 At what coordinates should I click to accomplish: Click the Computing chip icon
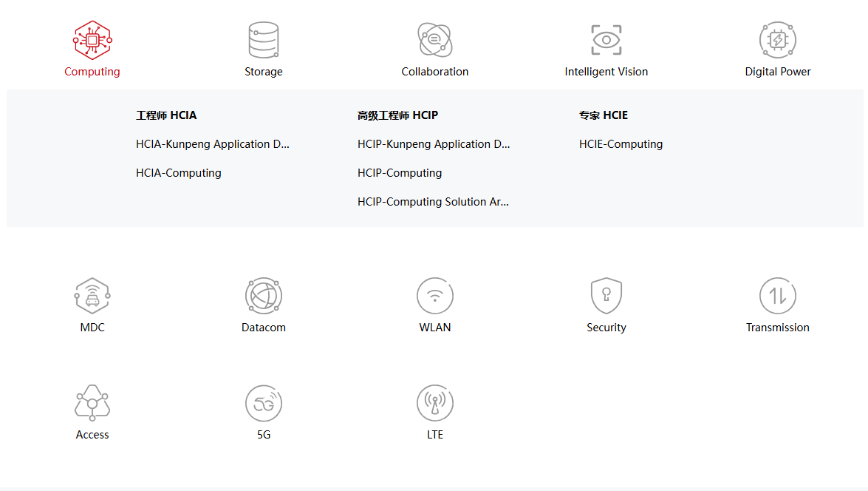click(92, 40)
